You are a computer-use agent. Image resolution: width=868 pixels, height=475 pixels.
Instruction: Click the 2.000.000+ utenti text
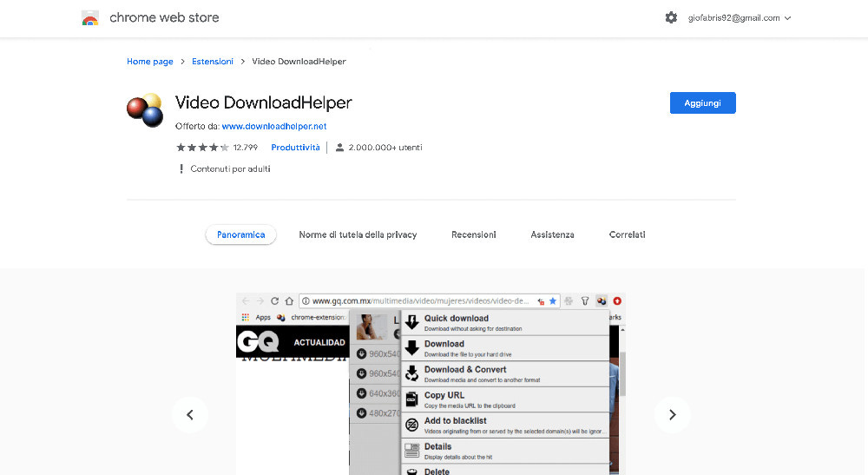(385, 148)
